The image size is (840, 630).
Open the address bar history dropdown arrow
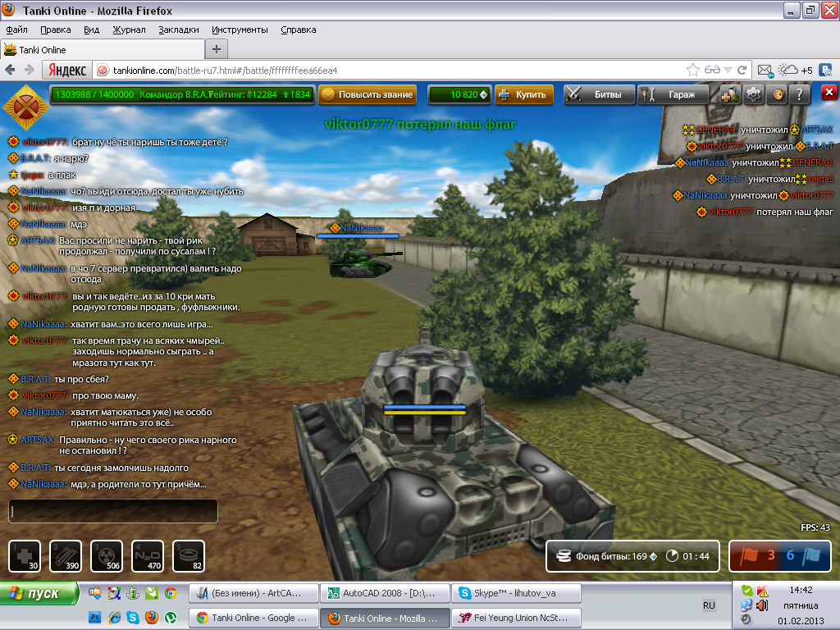pyautogui.click(x=728, y=71)
